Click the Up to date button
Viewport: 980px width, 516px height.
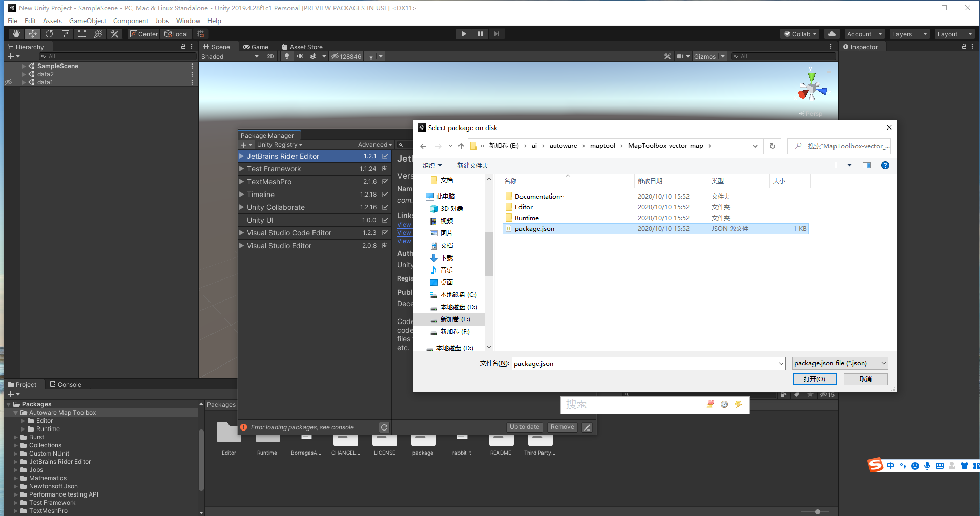coord(524,427)
